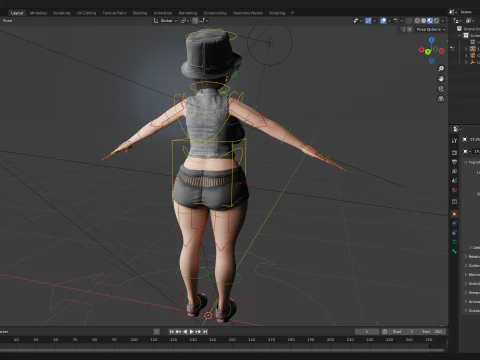Open the Object Constraints properties tab
Viewport: 480px width, 360px height.
pyautogui.click(x=454, y=233)
